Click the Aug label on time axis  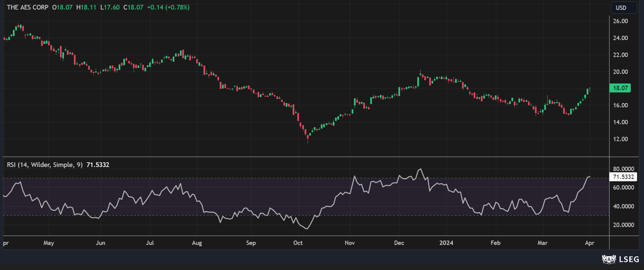197,243
